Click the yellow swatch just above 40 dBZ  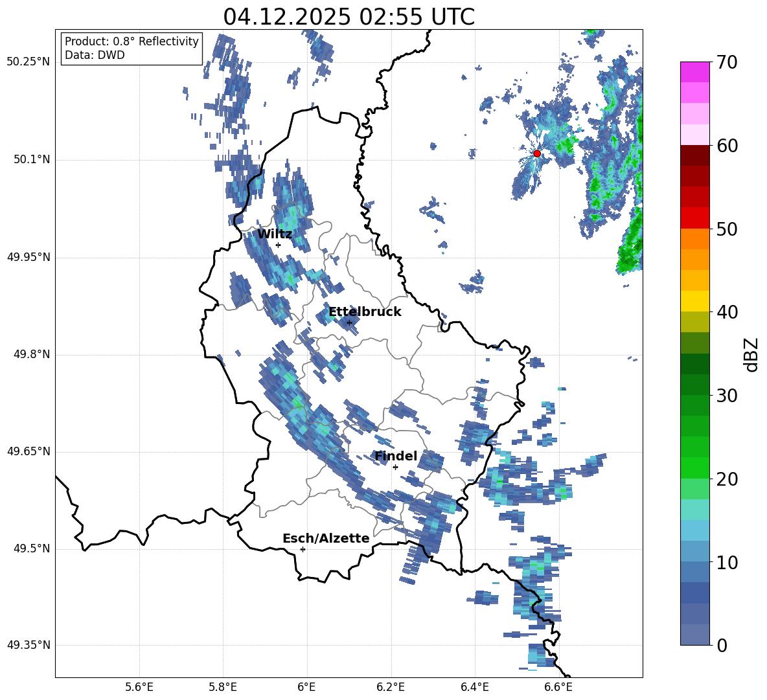coord(694,301)
